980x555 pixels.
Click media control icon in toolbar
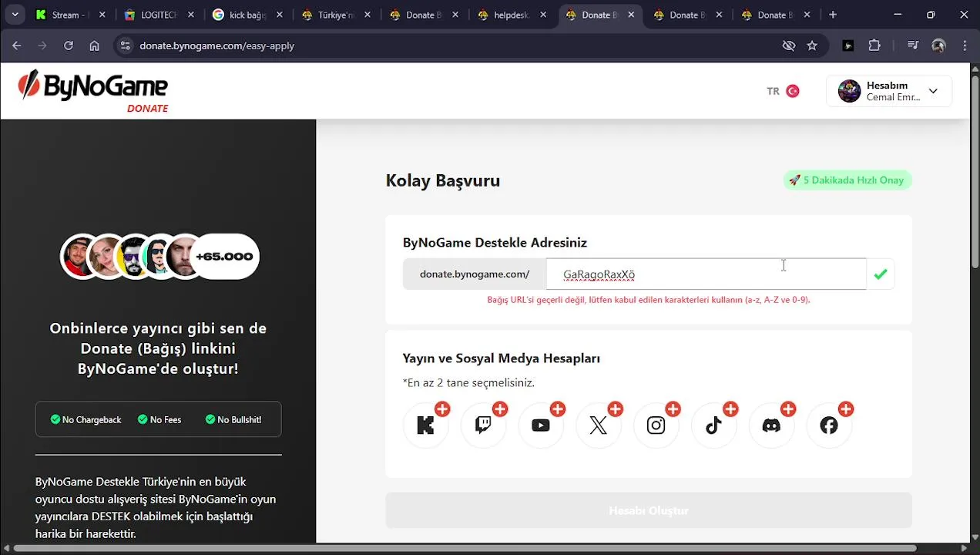(x=913, y=45)
